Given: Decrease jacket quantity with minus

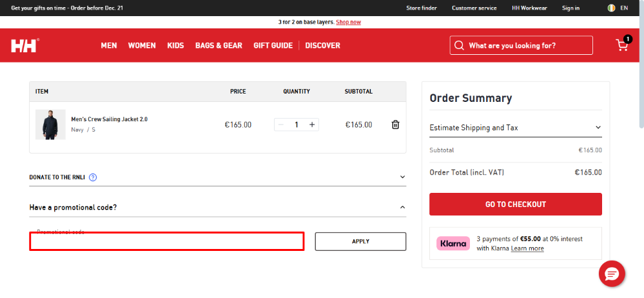Looking at the screenshot, I should point(281,124).
